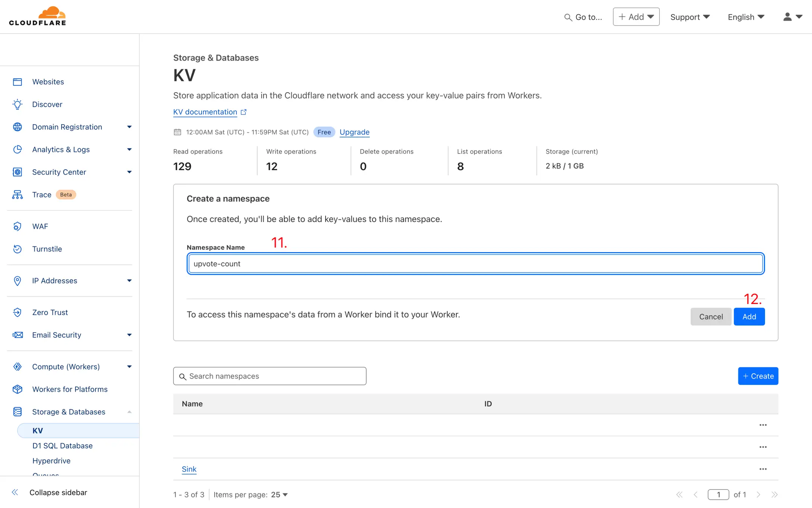Screen dimensions: 812x508
Task: Click the Upgrade plan link
Action: (354, 132)
